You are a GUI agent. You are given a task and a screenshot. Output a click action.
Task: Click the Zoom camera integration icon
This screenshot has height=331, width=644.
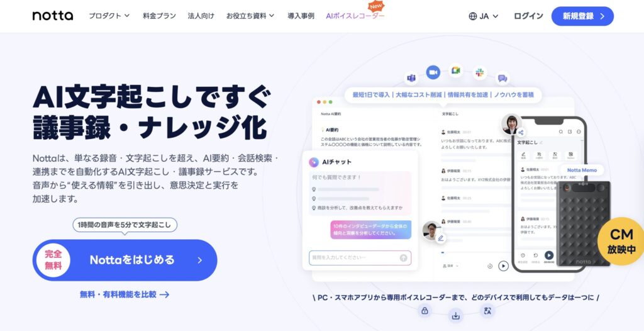[x=433, y=73]
